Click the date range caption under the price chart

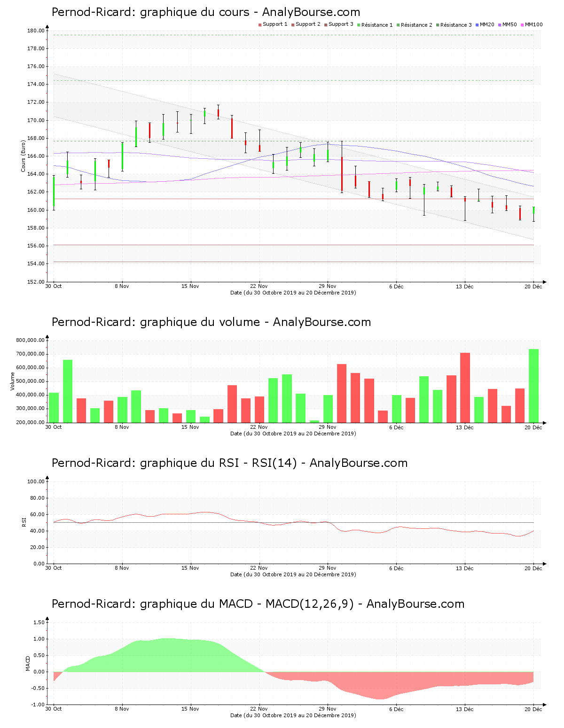click(293, 293)
